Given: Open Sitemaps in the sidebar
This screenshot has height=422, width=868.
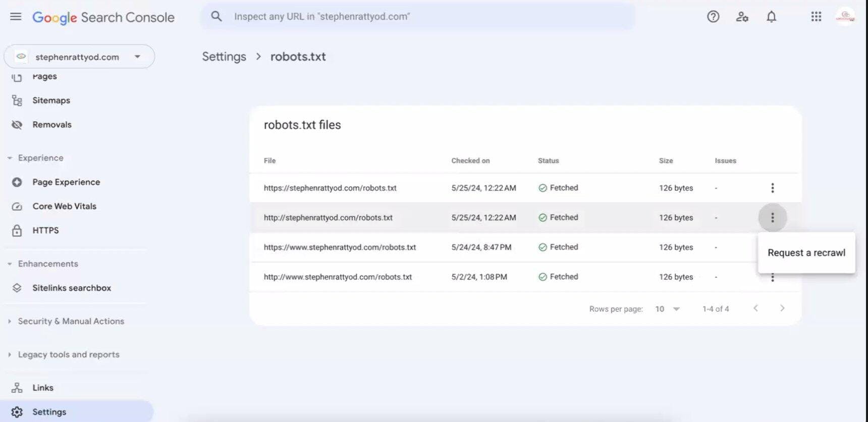Looking at the screenshot, I should point(51,100).
